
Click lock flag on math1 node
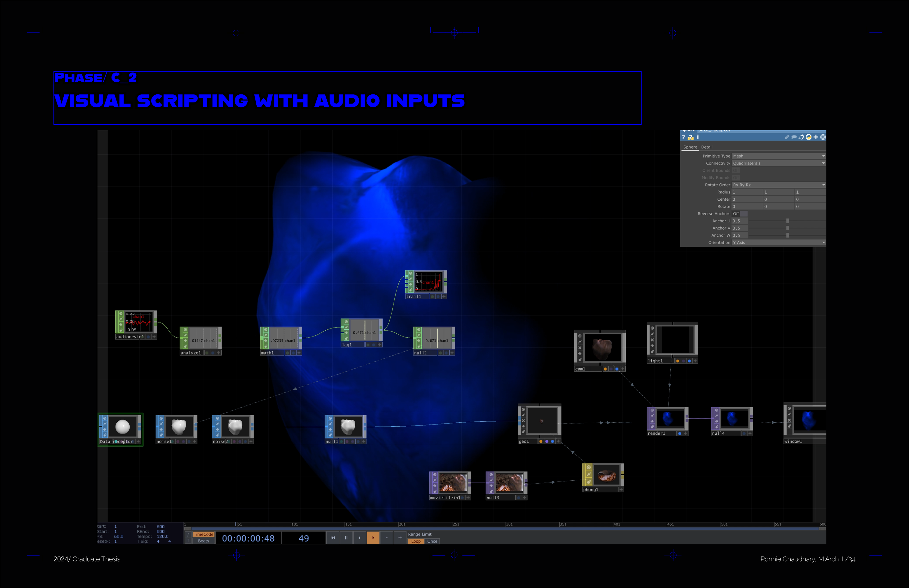266,346
